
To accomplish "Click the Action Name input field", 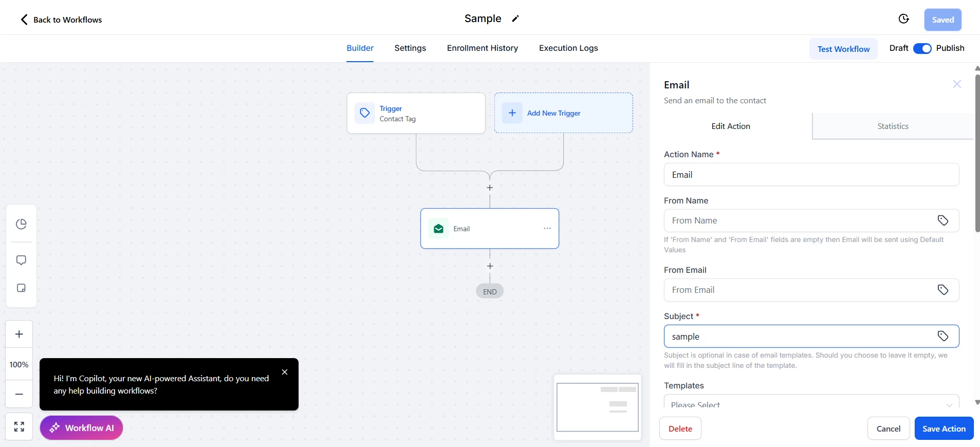I will (811, 175).
